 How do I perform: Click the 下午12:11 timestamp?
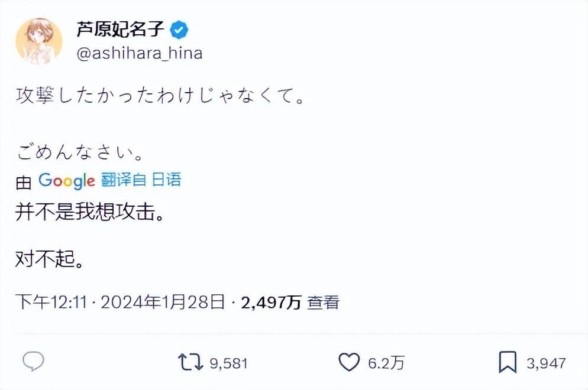point(51,303)
